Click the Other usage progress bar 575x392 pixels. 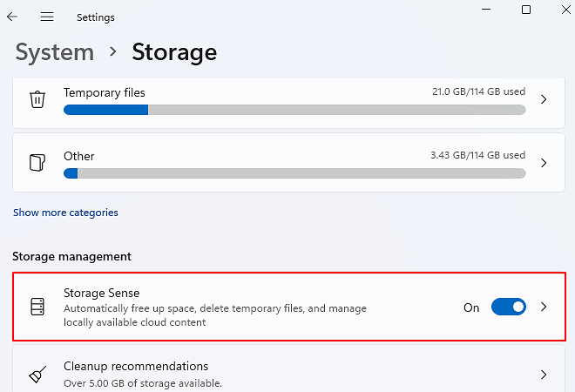point(294,173)
